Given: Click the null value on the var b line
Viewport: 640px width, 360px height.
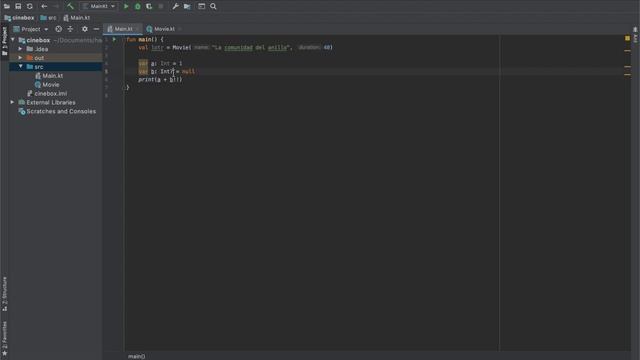Looking at the screenshot, I should (x=188, y=71).
